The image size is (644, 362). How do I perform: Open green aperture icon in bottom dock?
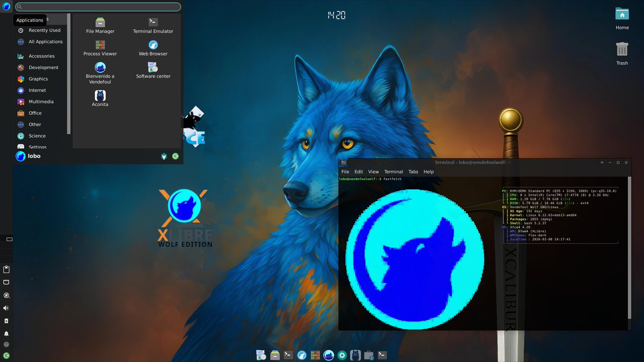(342, 354)
